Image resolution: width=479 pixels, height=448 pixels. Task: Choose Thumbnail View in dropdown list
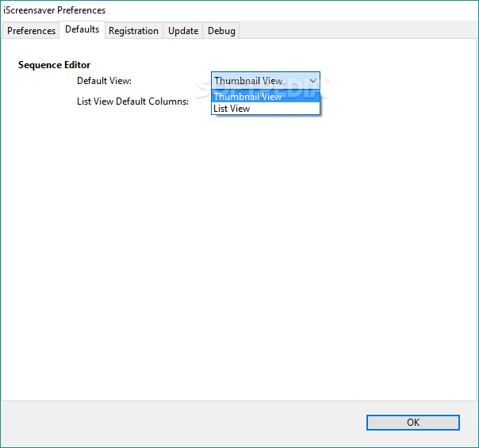tap(266, 97)
